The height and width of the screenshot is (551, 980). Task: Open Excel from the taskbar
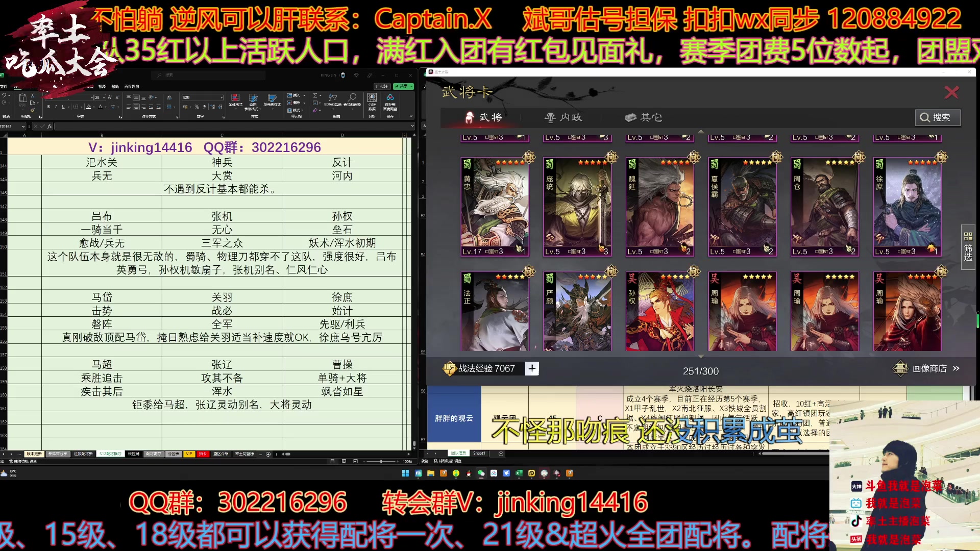tap(519, 473)
